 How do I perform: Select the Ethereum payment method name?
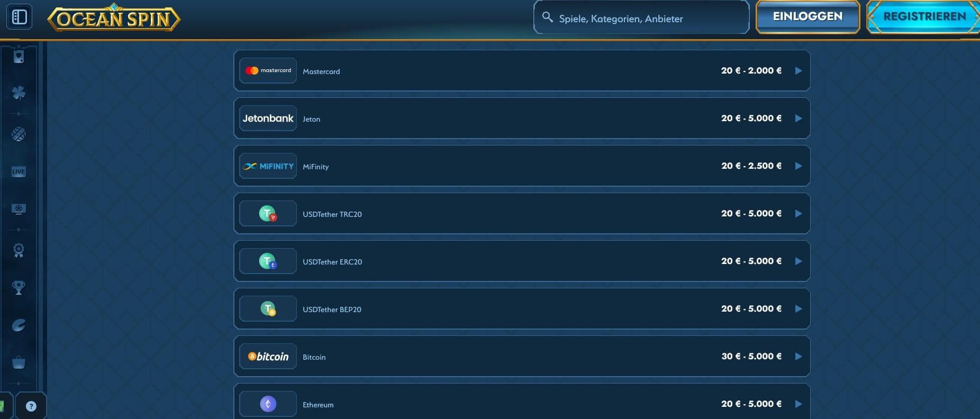click(x=318, y=405)
